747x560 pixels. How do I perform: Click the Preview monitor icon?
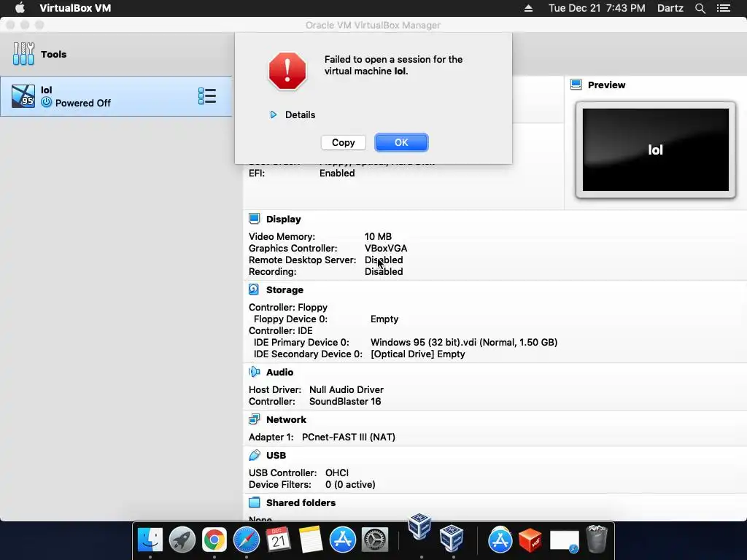tap(576, 85)
